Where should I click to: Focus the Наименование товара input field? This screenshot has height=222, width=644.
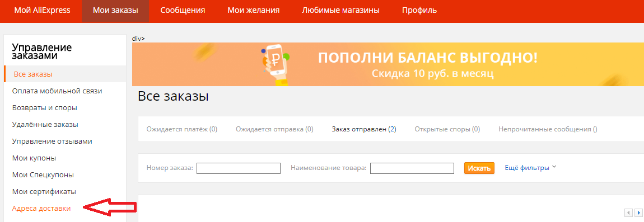(412, 168)
